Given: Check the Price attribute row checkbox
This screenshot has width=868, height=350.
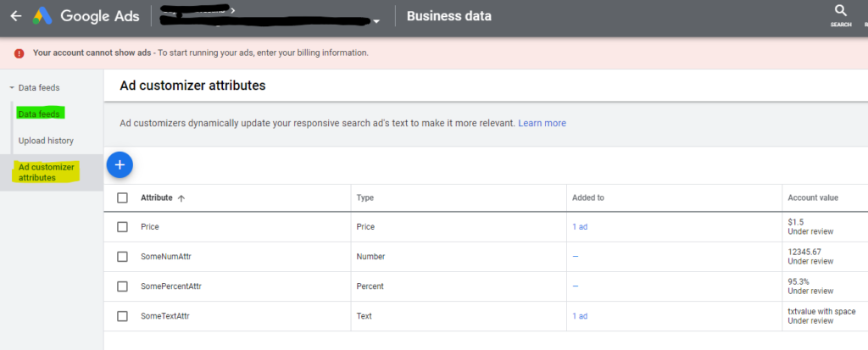Looking at the screenshot, I should point(122,227).
